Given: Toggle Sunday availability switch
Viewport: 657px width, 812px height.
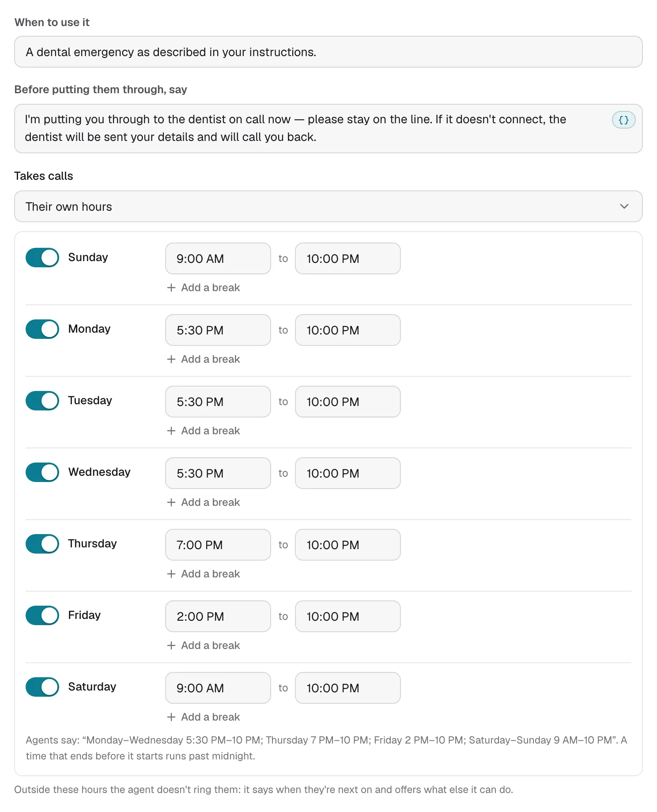Looking at the screenshot, I should [x=42, y=258].
